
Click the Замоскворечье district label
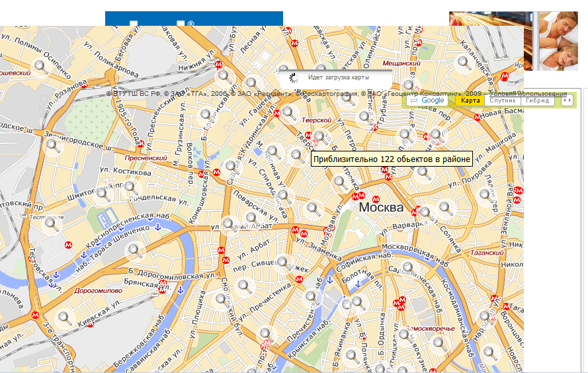point(430,329)
